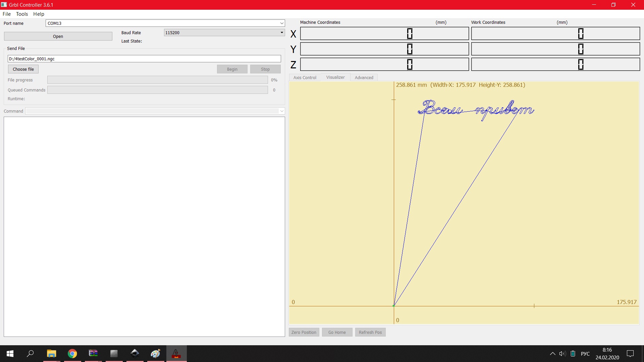Image resolution: width=644 pixels, height=362 pixels.
Task: Click the Choose file button
Action: pos(23,69)
